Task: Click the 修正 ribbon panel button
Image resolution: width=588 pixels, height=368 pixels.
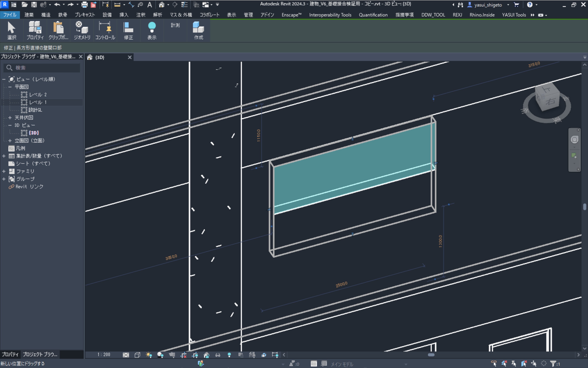Action: pyautogui.click(x=128, y=30)
